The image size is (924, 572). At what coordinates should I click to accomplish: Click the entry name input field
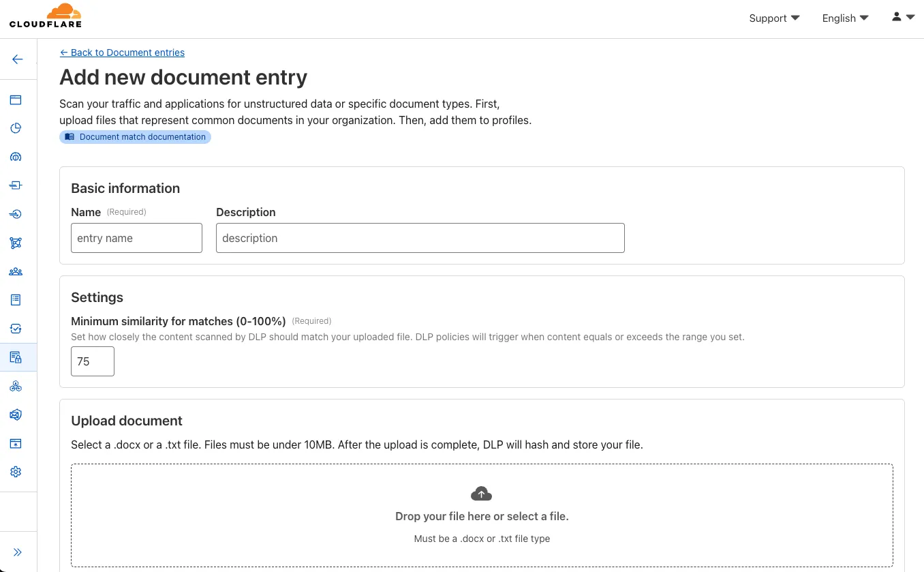(x=136, y=238)
